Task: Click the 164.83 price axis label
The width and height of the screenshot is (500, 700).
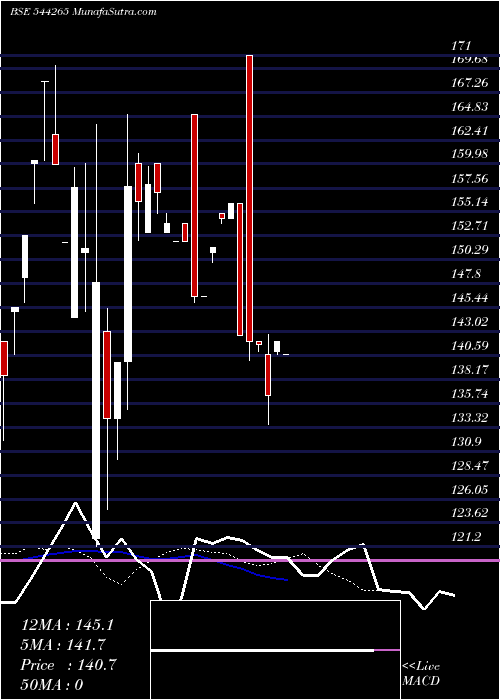Action: point(469,107)
